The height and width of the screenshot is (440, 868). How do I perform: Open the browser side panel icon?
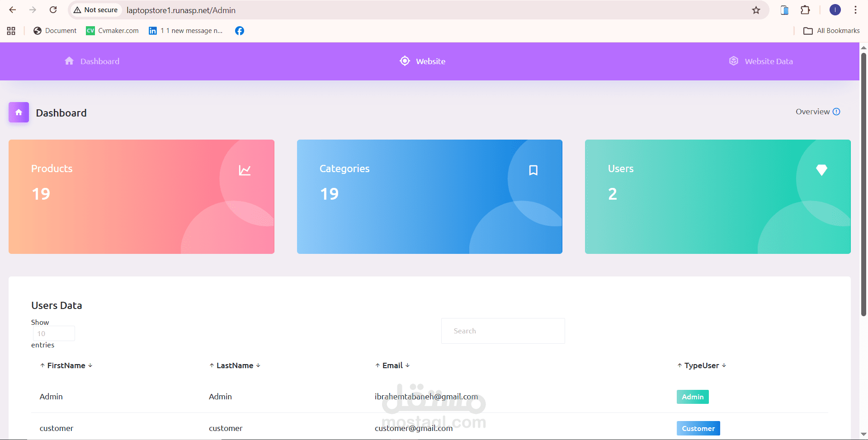click(x=785, y=10)
